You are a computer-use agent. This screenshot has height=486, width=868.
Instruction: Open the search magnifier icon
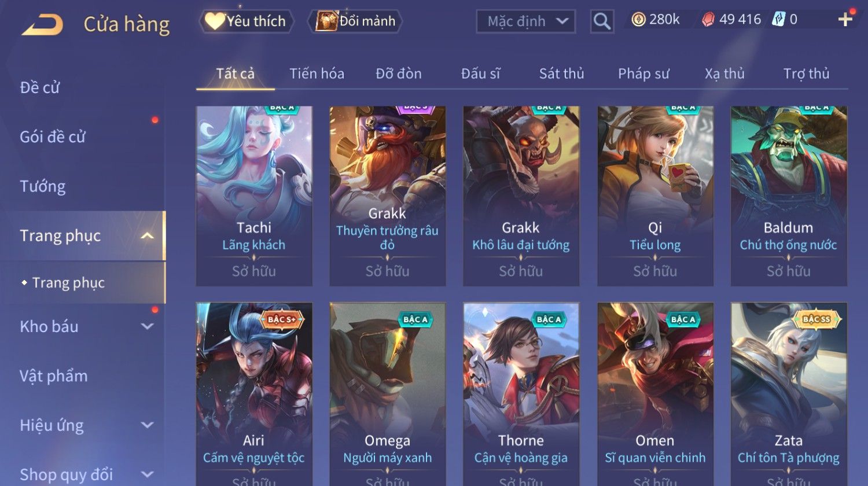pos(602,21)
